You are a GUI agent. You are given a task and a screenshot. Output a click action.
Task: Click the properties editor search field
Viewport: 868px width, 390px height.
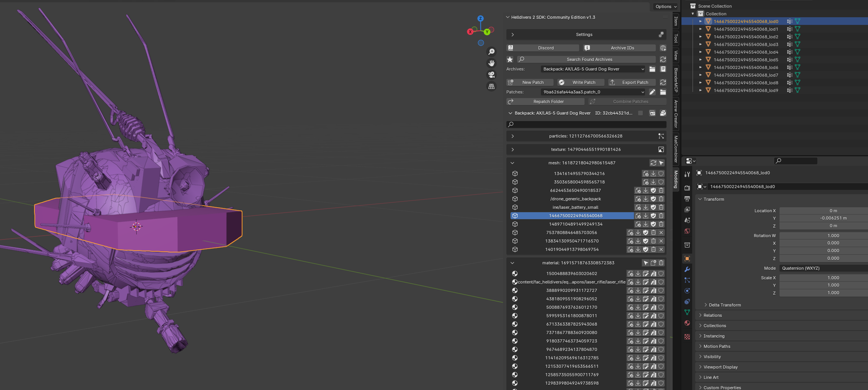(x=796, y=161)
